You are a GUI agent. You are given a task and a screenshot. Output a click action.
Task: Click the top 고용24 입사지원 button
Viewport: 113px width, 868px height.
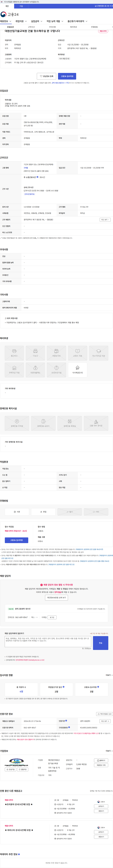pyautogui.click(x=67, y=76)
